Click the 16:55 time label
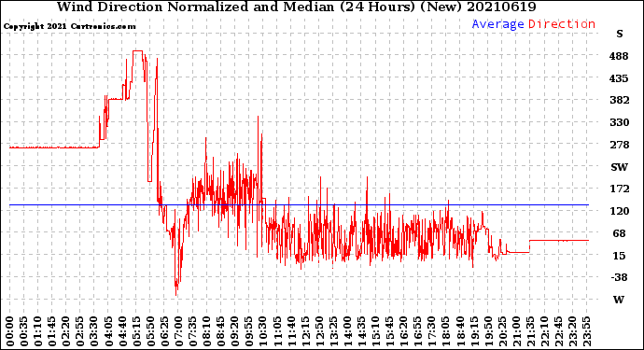This screenshot has width=644, height=350. pos(418,331)
